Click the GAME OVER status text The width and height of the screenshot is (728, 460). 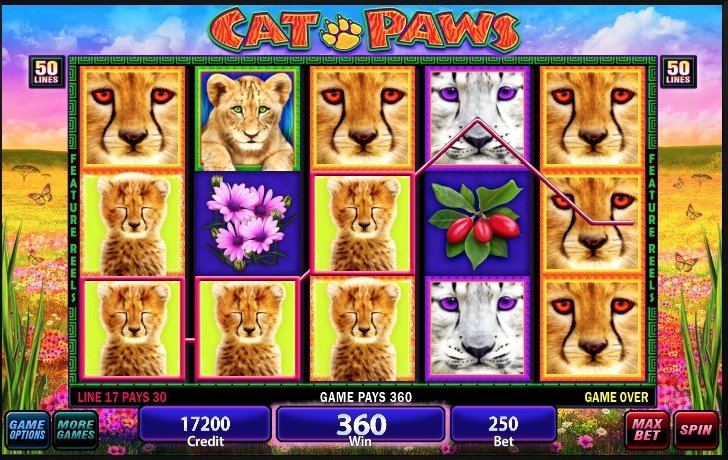point(616,397)
